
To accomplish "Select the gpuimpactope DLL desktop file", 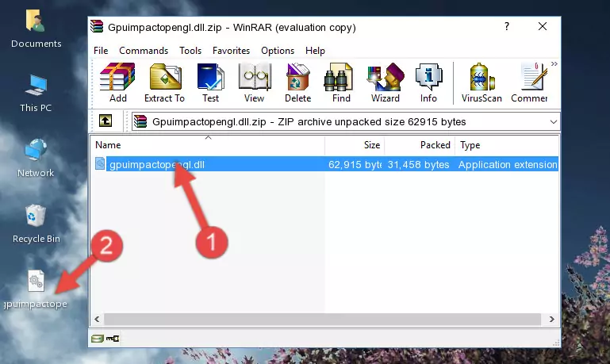I will (x=36, y=290).
